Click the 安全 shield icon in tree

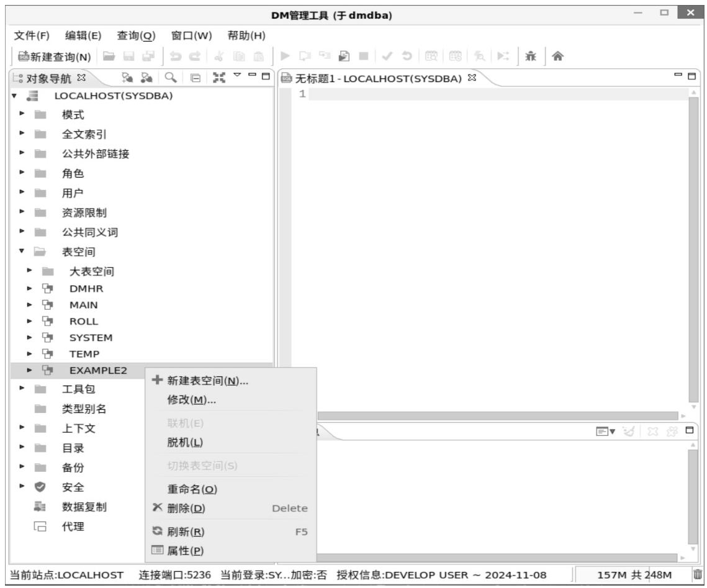[40, 487]
